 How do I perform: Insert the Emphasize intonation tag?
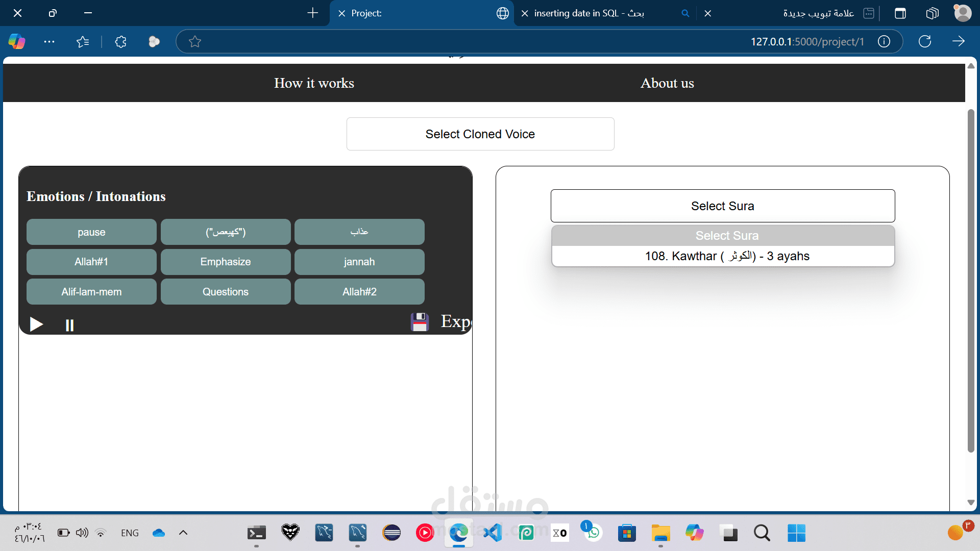pyautogui.click(x=225, y=262)
